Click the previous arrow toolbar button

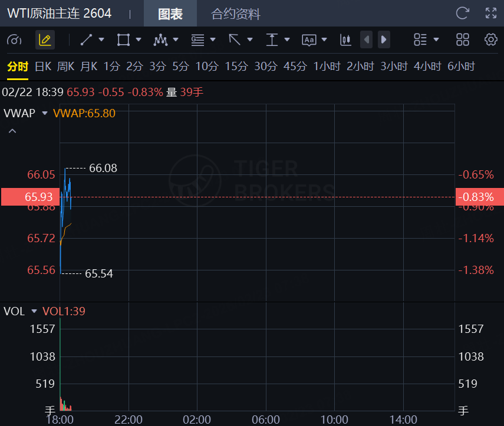pyautogui.click(x=367, y=39)
